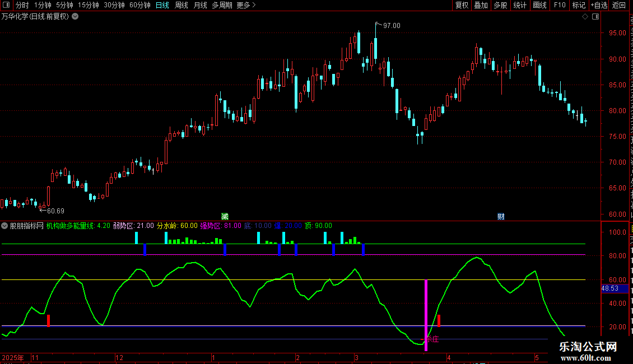Open the 复权 adjustment menu
Image resolution: width=633 pixels, height=364 pixels.
point(462,5)
